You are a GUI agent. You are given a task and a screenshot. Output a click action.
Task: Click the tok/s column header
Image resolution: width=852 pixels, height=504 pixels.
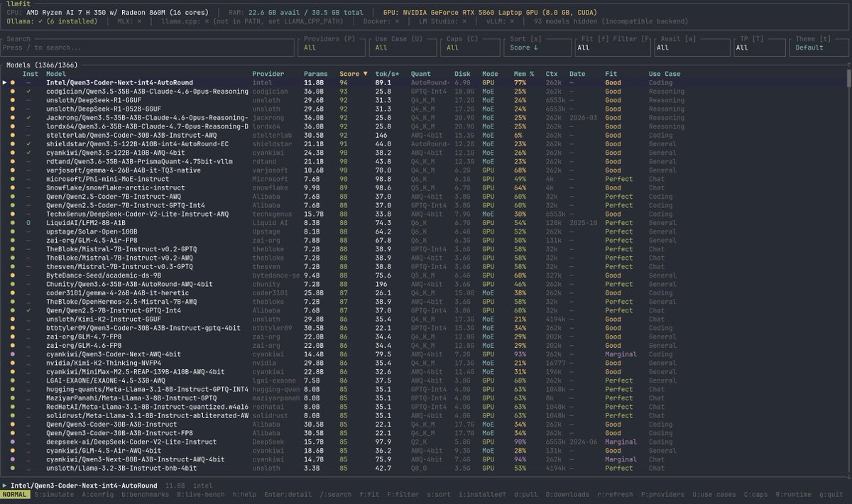[x=387, y=74]
